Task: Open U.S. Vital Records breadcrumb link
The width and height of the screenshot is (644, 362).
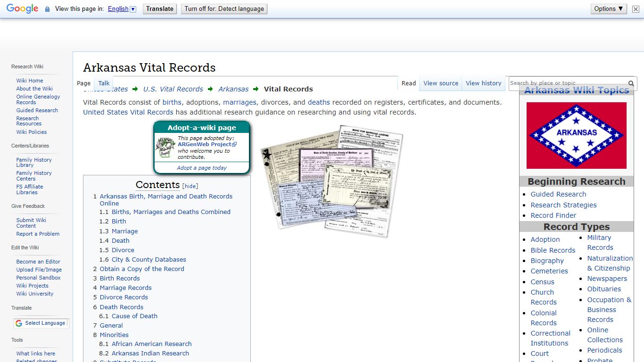Action: tap(173, 89)
